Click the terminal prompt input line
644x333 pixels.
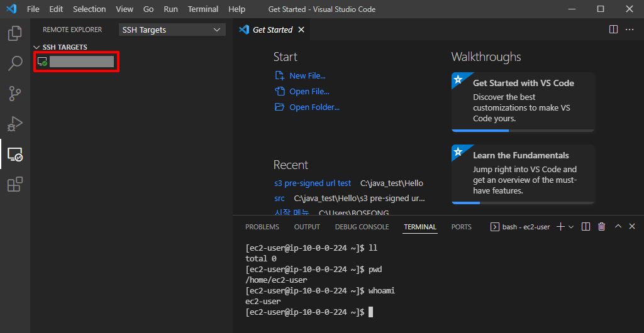tap(309, 312)
